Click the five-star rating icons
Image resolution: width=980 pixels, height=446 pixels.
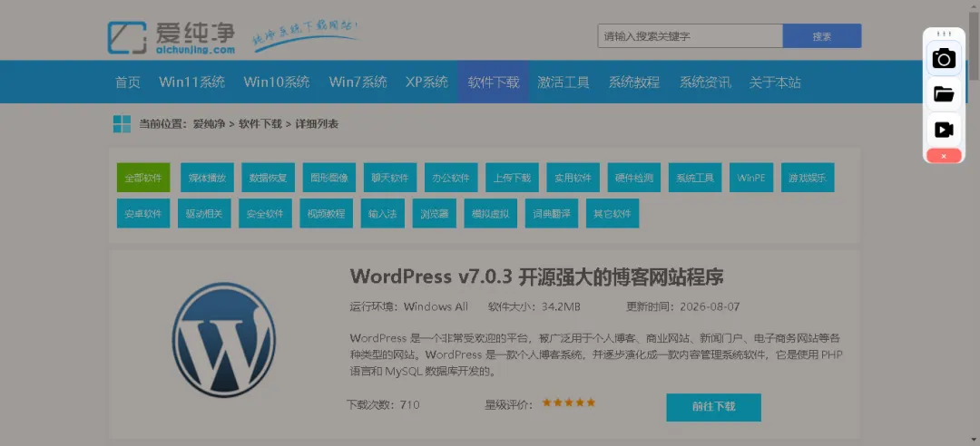pos(569,402)
